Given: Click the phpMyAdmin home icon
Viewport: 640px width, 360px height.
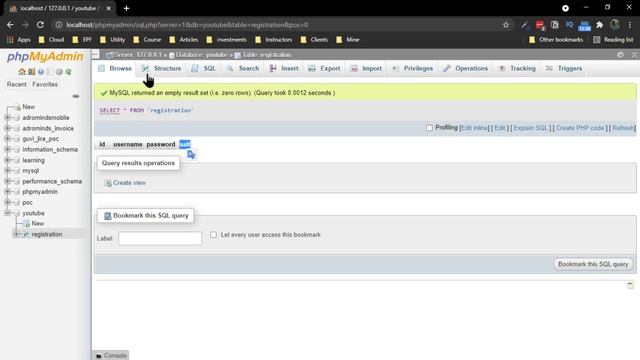Looking at the screenshot, I should coord(22,72).
